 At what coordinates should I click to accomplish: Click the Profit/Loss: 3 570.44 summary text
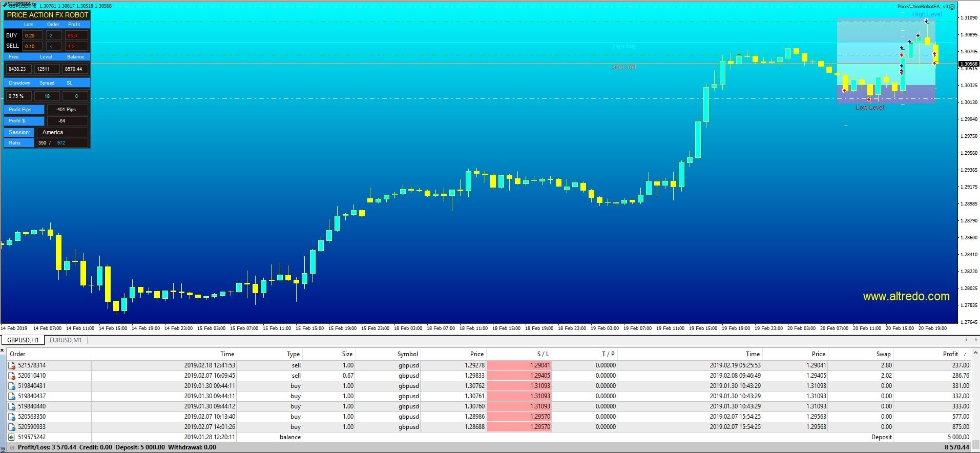[x=47, y=447]
